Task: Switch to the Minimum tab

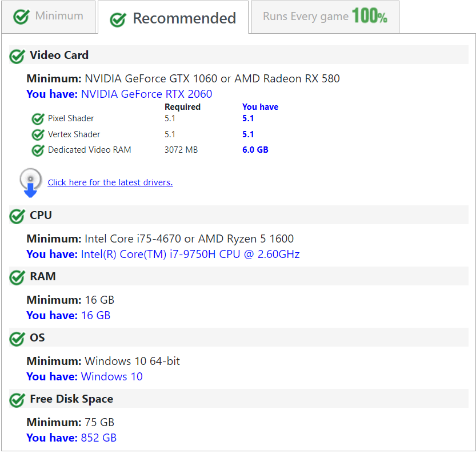Action: click(48, 17)
